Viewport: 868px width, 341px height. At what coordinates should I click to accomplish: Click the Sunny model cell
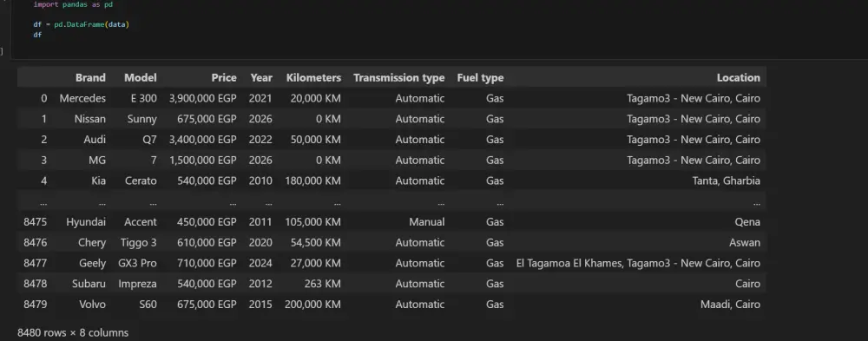click(141, 119)
